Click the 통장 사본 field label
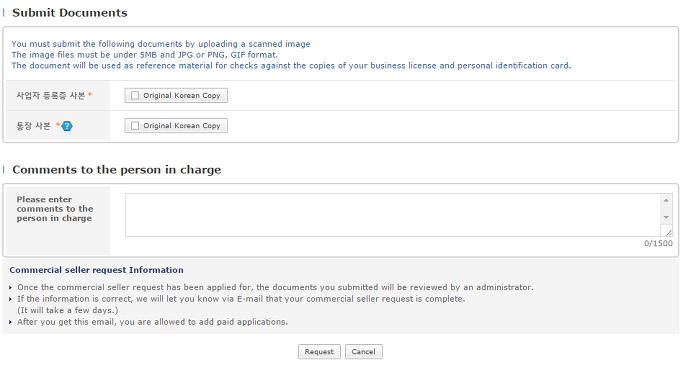683x365 pixels. 34,126
